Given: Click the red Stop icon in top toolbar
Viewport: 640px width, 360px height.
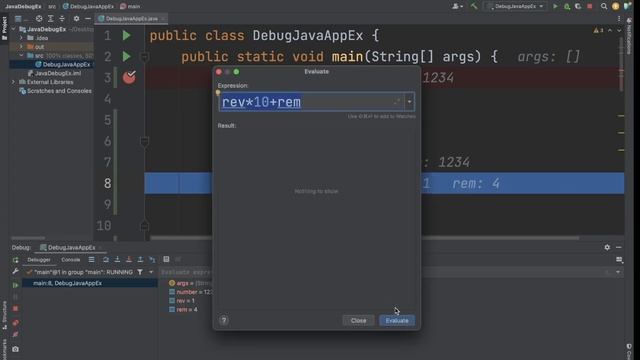Looking at the screenshot, I should pos(590,6).
